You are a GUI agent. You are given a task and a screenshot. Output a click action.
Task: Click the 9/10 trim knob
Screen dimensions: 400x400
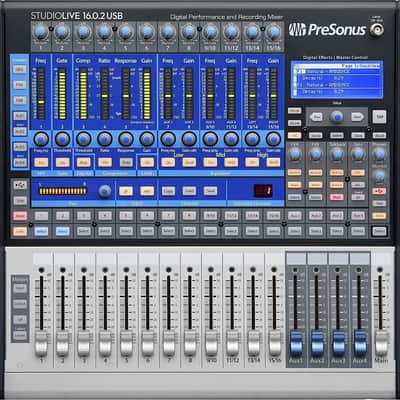point(210,33)
